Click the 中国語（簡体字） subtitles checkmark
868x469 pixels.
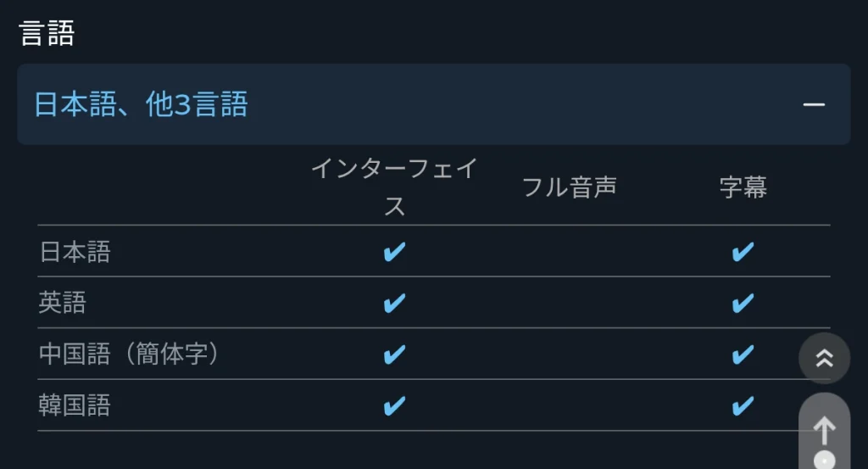[743, 355]
